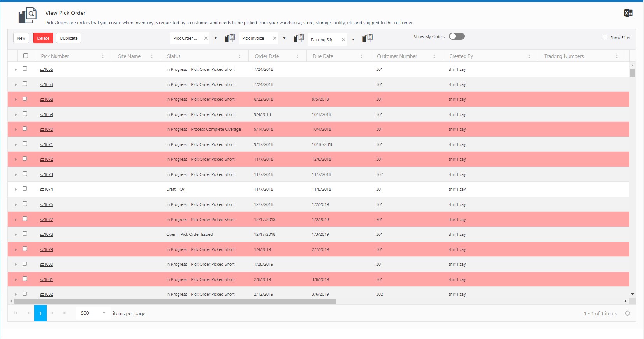Click the report icon beside Packing Slip dropdown
Image resolution: width=644 pixels, height=339 pixels.
(x=368, y=38)
